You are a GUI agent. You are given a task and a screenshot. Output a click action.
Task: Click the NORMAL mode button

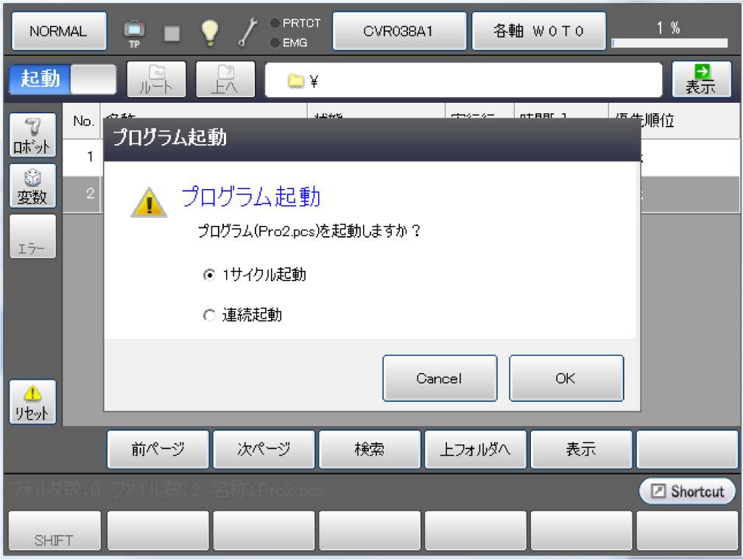59,32
